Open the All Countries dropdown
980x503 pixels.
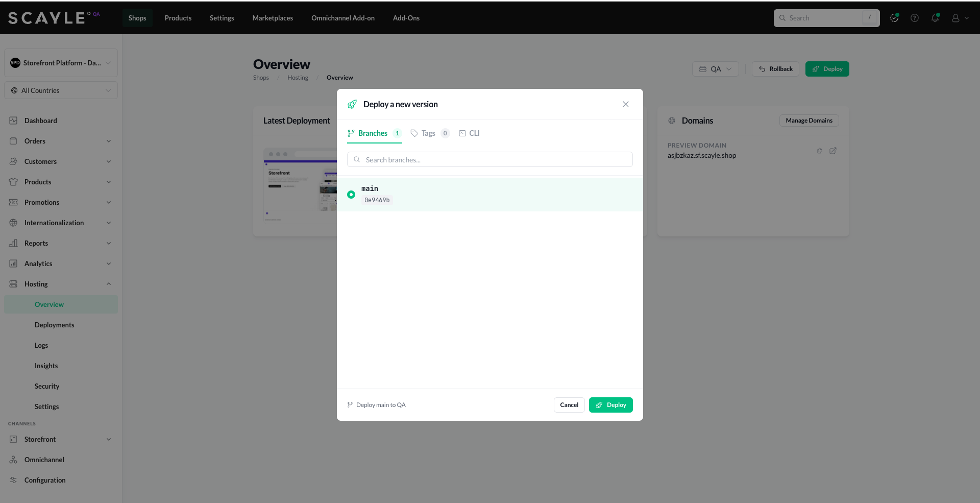[x=61, y=90]
